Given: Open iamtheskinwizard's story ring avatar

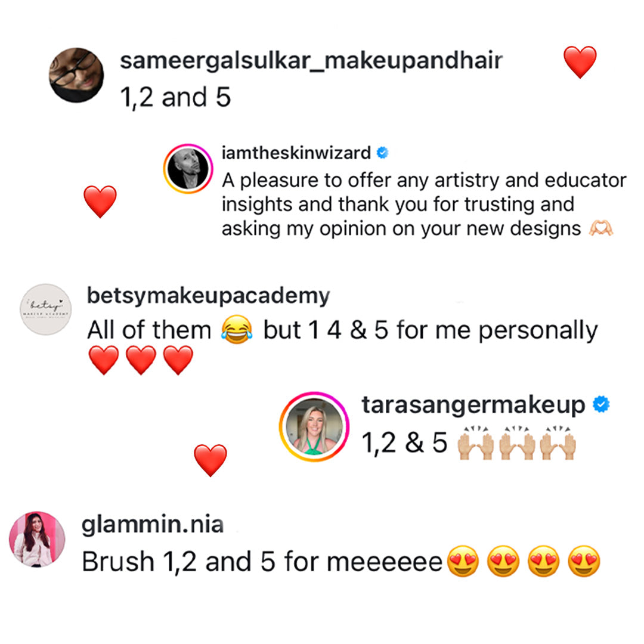Looking at the screenshot, I should 188,169.
